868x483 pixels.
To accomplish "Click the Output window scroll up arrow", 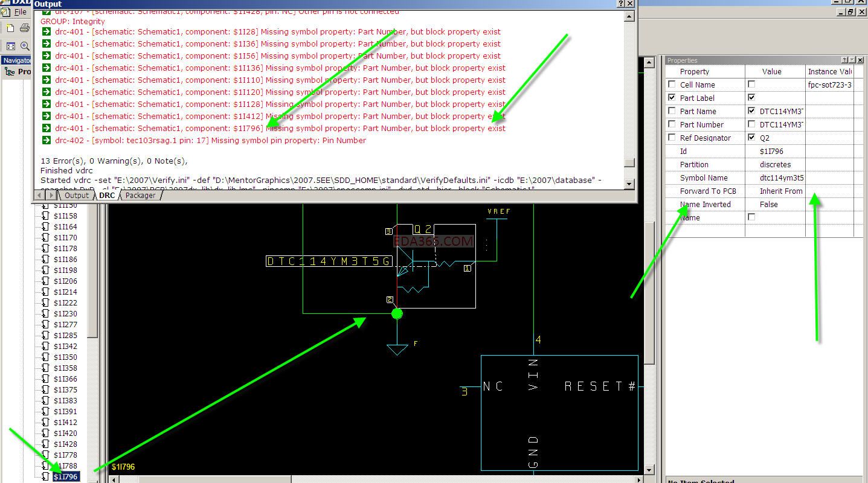I will coord(629,17).
